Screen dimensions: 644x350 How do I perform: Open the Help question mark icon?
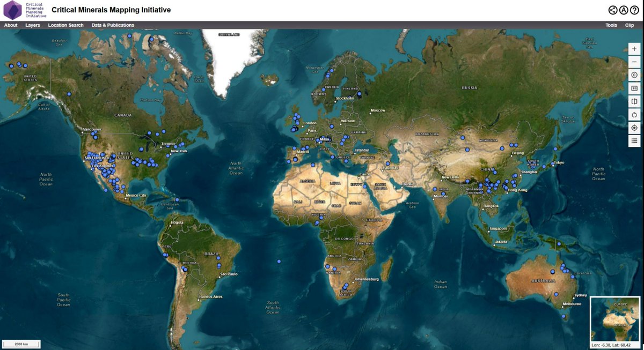click(634, 10)
